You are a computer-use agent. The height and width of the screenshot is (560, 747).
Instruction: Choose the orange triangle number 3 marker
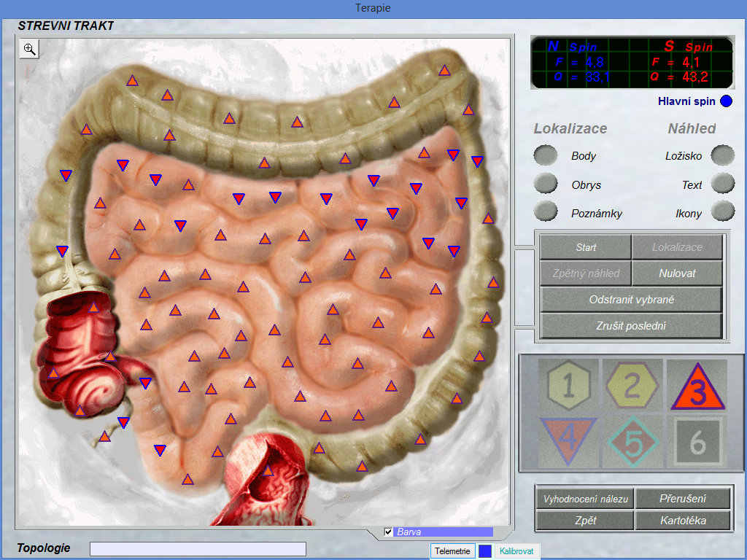tap(697, 385)
